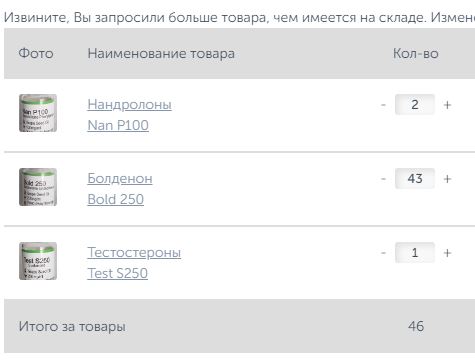
Task: Focus the Bold 250 quantity field showing 43
Action: pyautogui.click(x=415, y=179)
